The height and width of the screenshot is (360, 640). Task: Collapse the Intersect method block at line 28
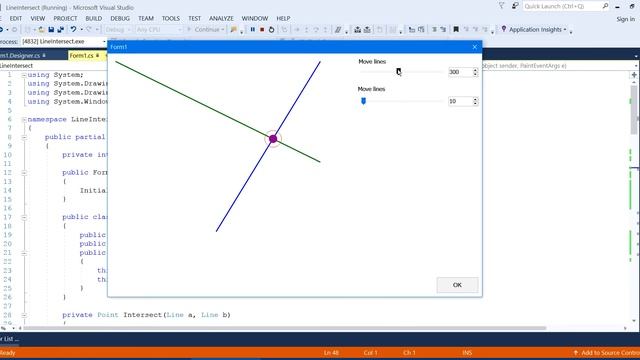pyautogui.click(x=24, y=315)
